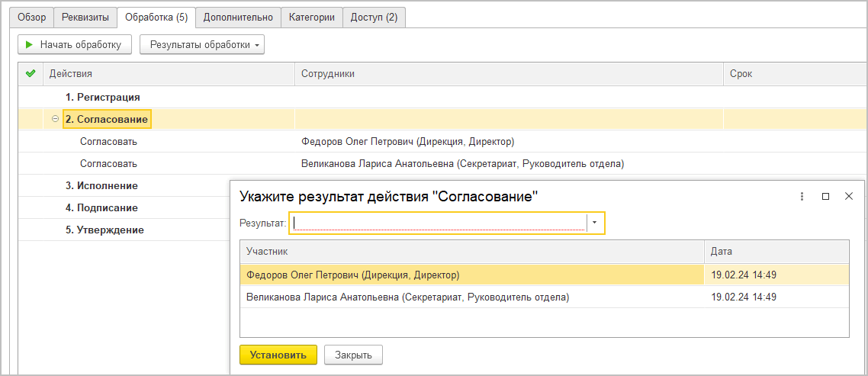This screenshot has width=868, height=376.
Task: Select the 'Категории' tab
Action: [311, 17]
